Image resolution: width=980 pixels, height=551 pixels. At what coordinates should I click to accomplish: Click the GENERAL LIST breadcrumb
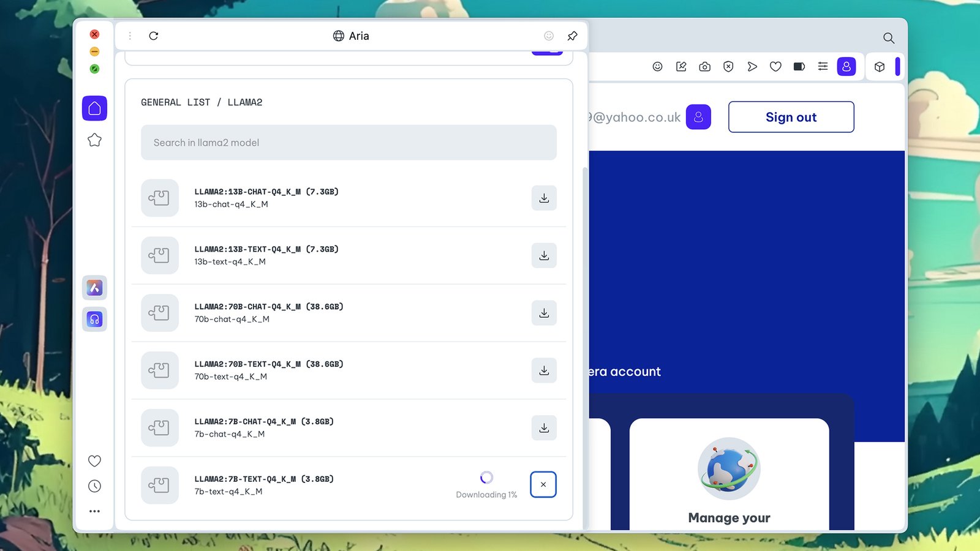coord(175,102)
